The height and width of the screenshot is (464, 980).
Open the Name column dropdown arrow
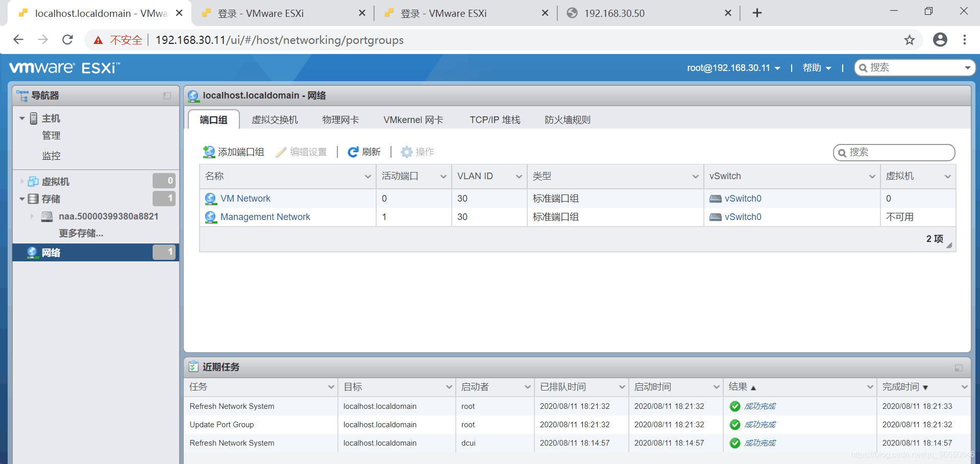coord(367,177)
